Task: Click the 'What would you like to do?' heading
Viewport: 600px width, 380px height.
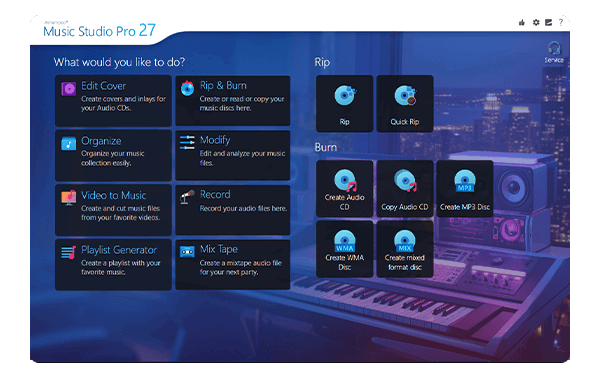Action: click(x=119, y=62)
